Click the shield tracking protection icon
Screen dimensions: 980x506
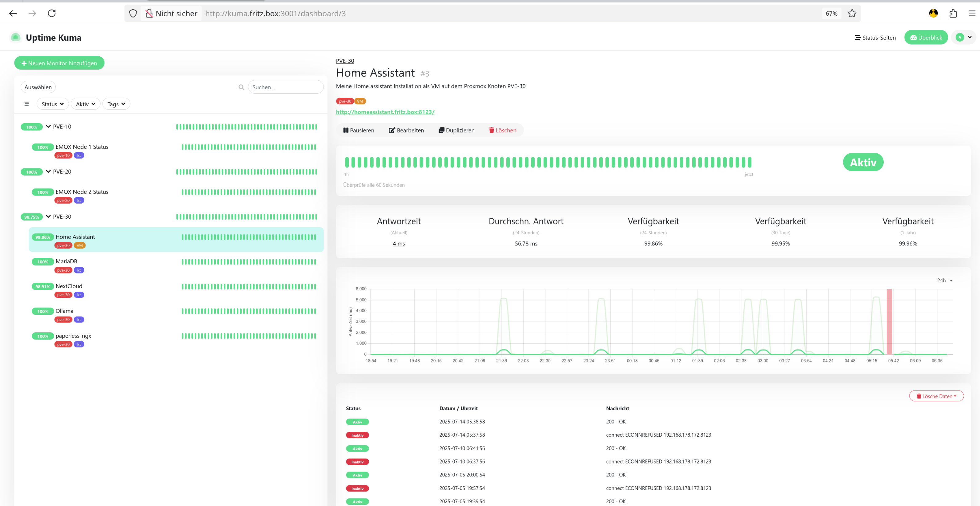133,13
